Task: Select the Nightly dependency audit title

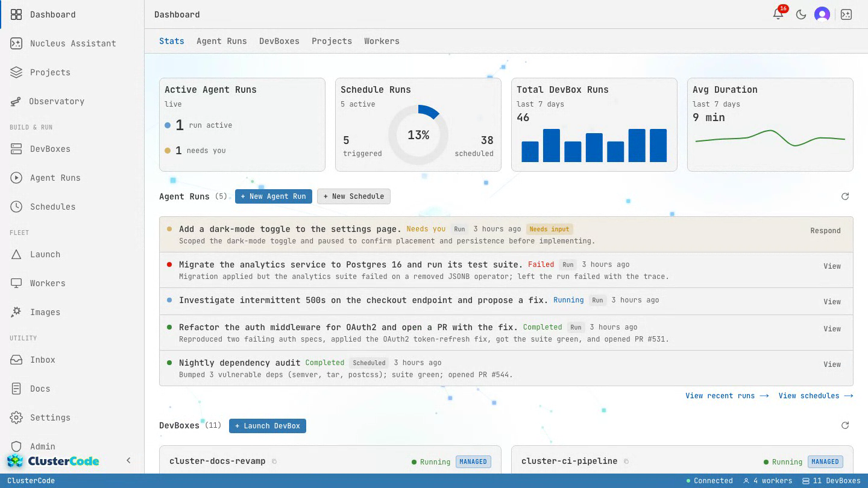Action: [240, 363]
